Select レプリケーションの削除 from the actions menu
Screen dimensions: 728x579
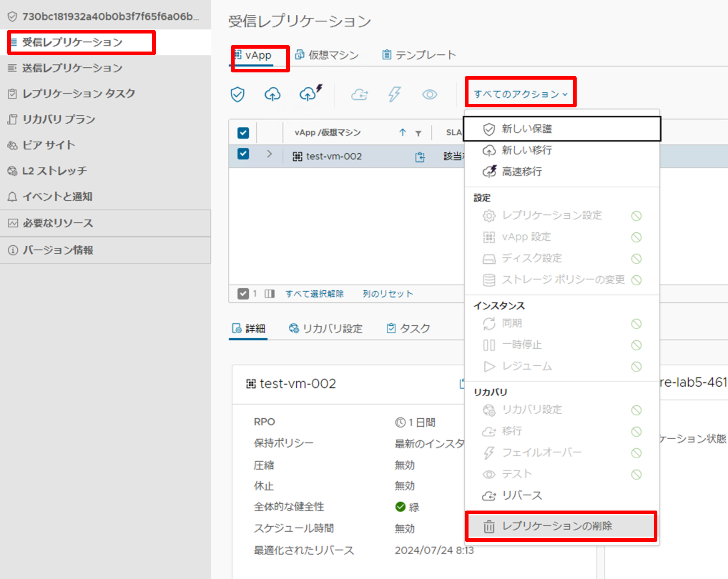pos(559,526)
